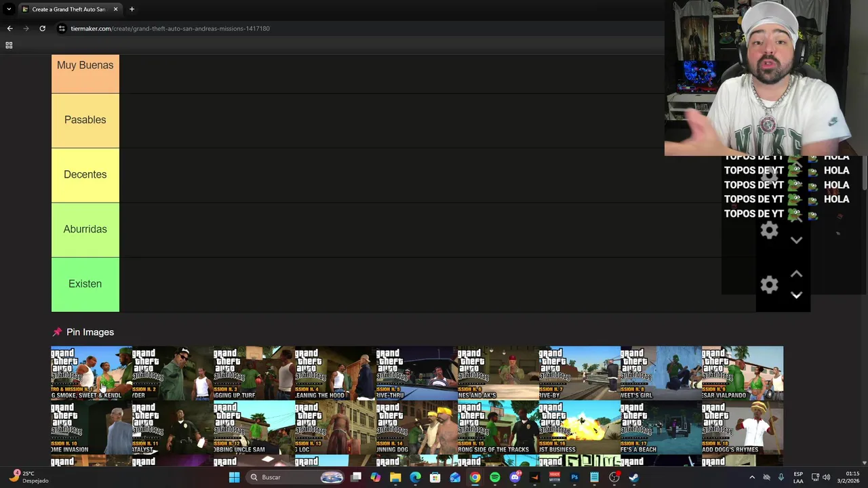This screenshot has width=868, height=488.
Task: Open the weather widget showing 25°C
Action: tap(28, 477)
